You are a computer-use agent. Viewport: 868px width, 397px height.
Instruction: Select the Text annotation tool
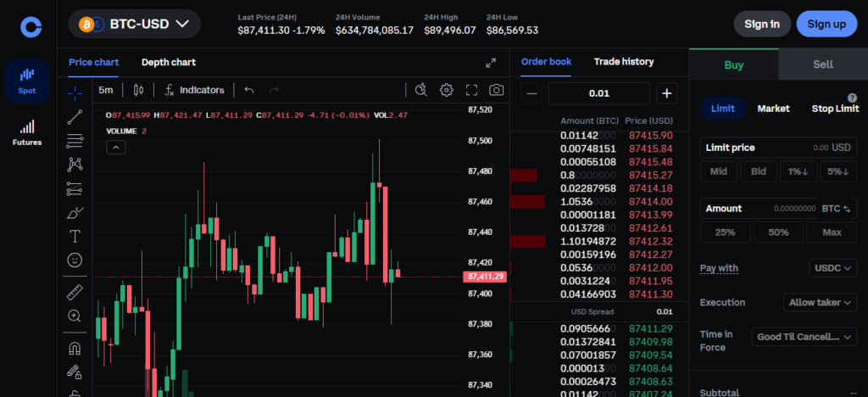(x=75, y=237)
